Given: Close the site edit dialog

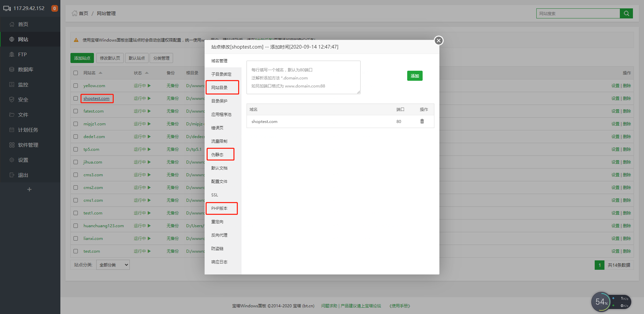Looking at the screenshot, I should [438, 41].
